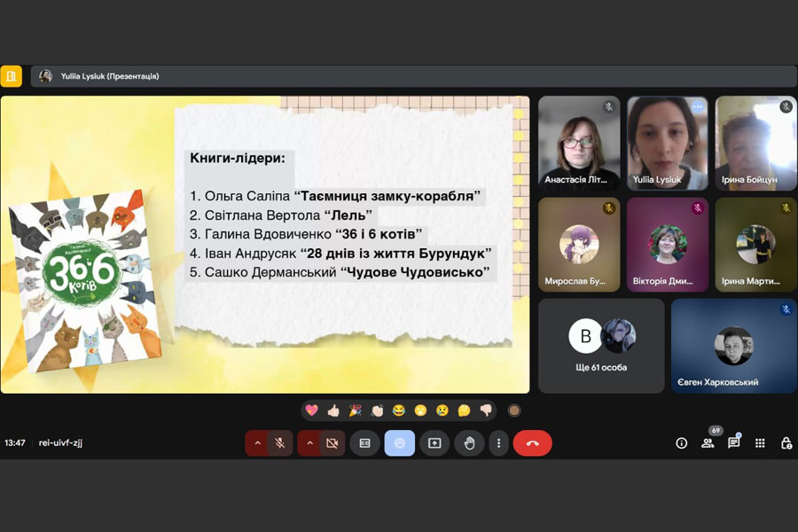Open the chat panel
This screenshot has width=798, height=532.
point(734,443)
